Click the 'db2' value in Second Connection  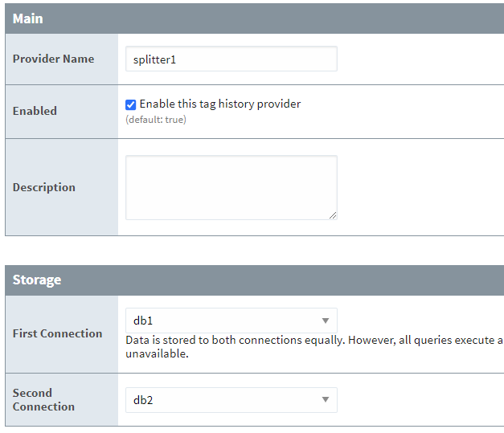pos(143,400)
